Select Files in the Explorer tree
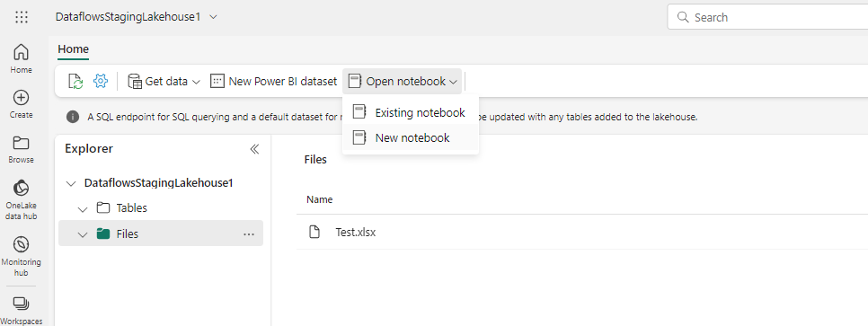868x326 pixels. click(128, 233)
